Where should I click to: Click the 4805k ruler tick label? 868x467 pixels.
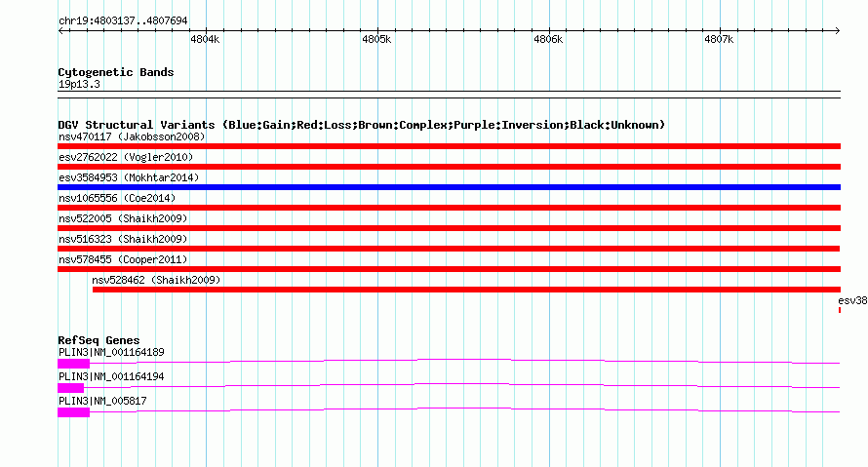(376, 39)
